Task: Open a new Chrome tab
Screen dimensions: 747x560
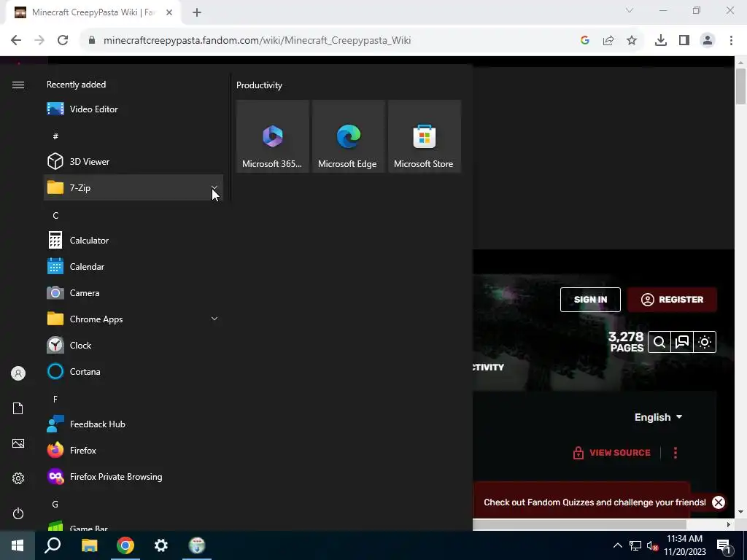Action: tap(197, 12)
